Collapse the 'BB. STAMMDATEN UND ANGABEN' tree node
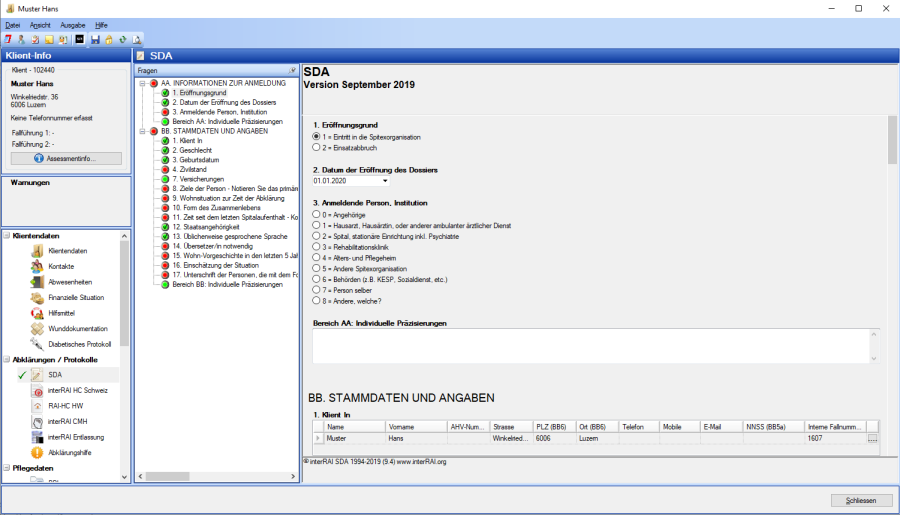This screenshot has height=515, width=900. coord(143,131)
